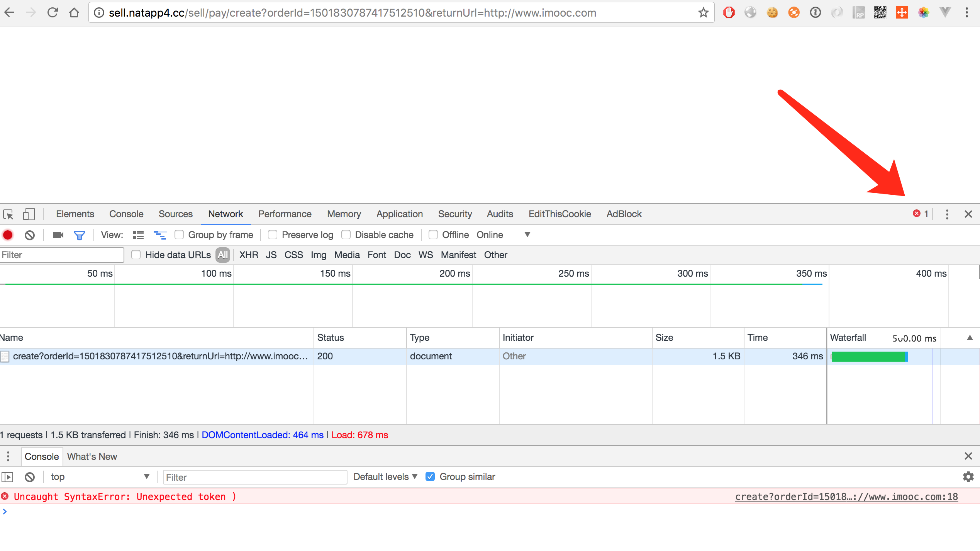980x551 pixels.
Task: Reload the page using the refresh icon
Action: pos(53,13)
